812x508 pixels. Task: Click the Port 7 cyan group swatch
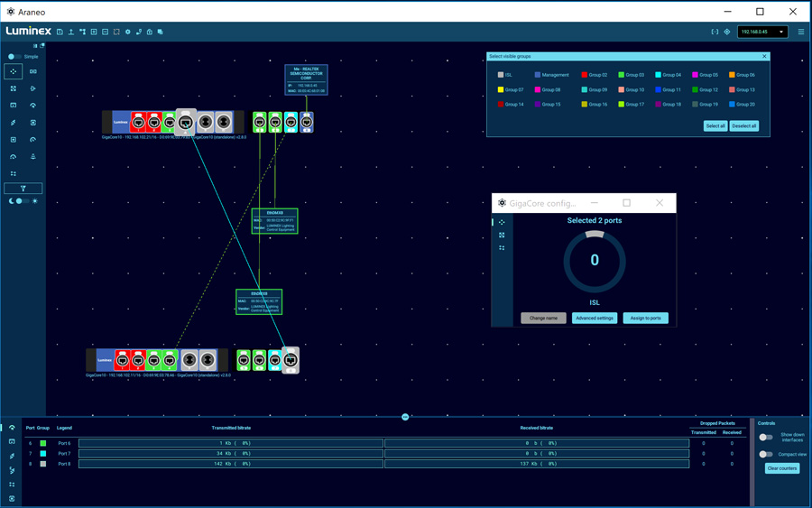click(43, 454)
